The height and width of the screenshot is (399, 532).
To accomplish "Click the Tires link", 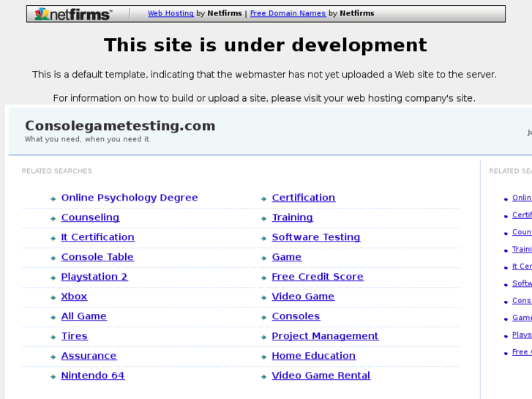I will click(x=75, y=336).
